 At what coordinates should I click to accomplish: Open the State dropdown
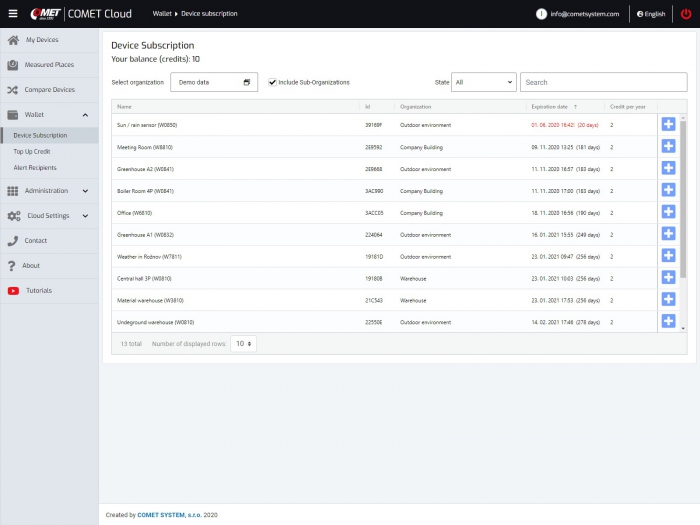point(484,82)
